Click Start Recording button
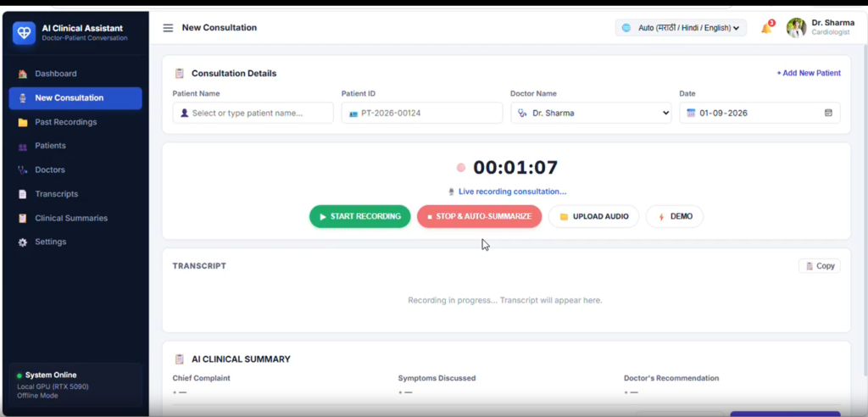This screenshot has width=868, height=417. pyautogui.click(x=359, y=216)
